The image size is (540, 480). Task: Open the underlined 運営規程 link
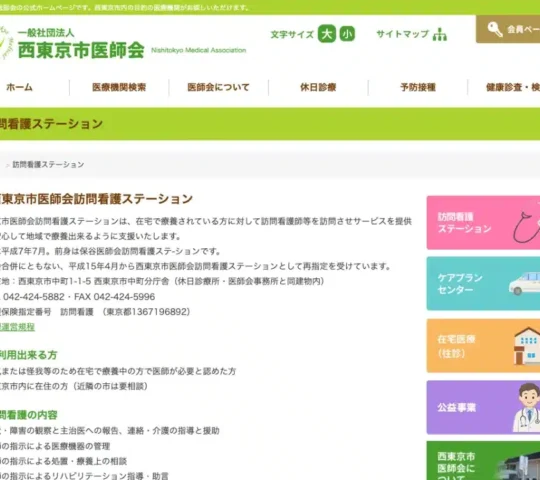pyautogui.click(x=17, y=327)
